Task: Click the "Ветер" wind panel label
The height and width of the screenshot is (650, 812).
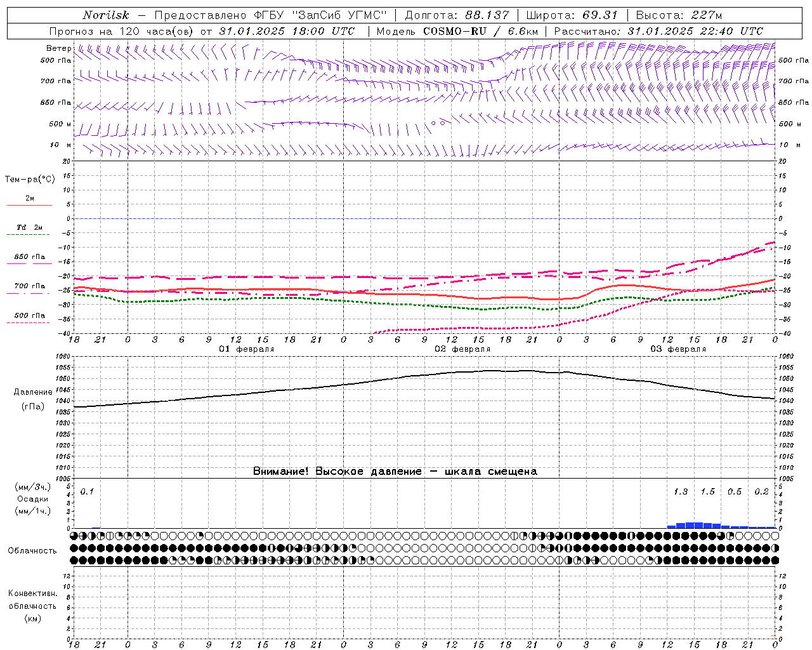Action: coord(59,48)
